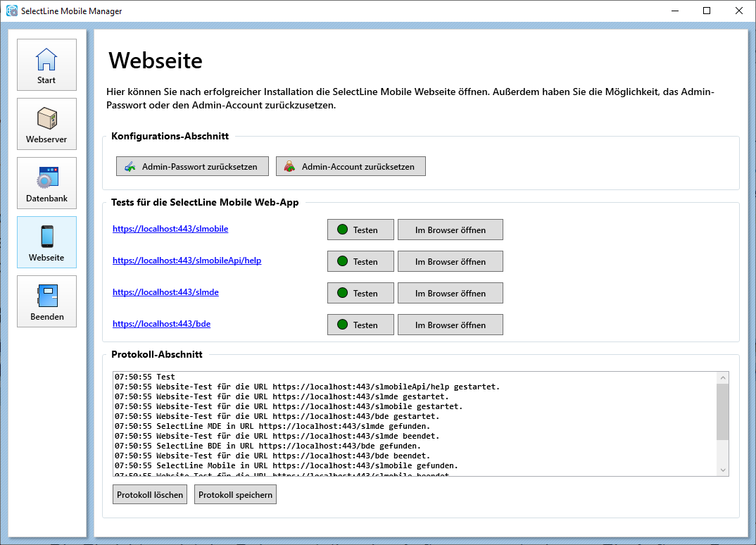The image size is (756, 545).
Task: Click log line 'SelectLine BDE in URL ... gefunden'
Action: tap(267, 446)
